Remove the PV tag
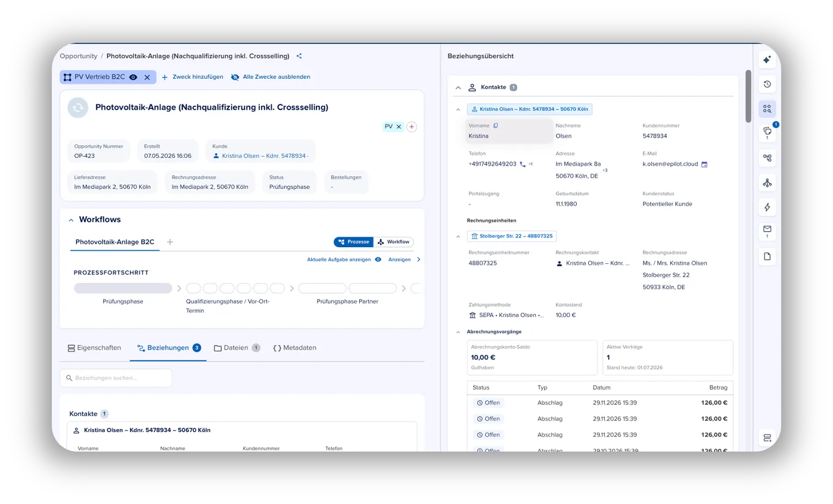 (x=399, y=126)
